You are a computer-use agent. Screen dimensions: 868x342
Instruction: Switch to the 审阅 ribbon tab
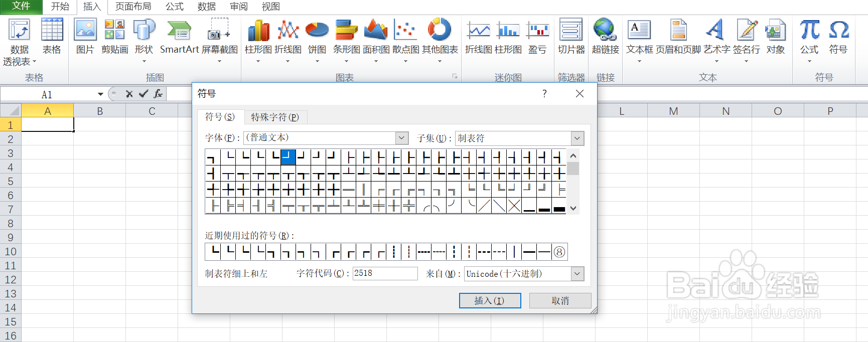click(238, 7)
